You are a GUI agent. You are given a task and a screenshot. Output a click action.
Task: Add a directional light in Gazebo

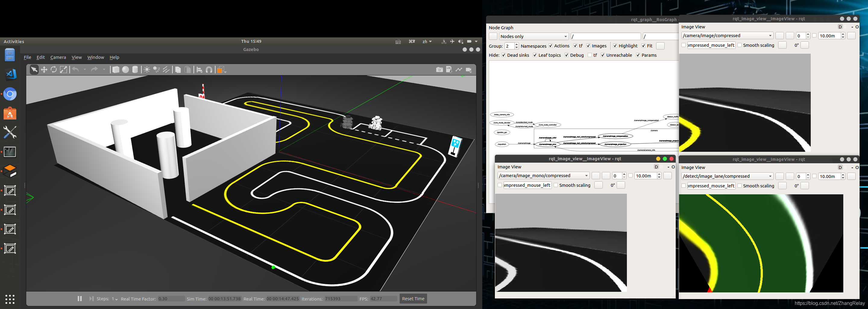pos(166,69)
